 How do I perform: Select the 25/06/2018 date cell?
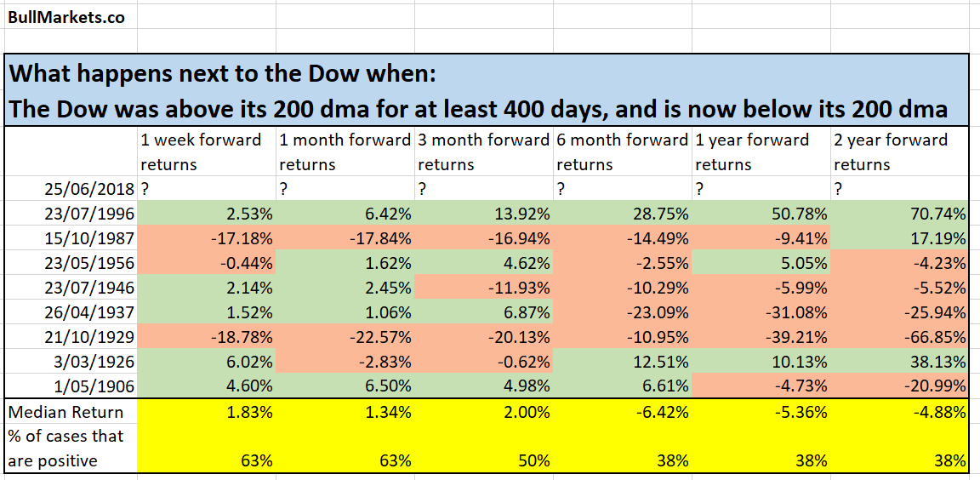point(86,188)
